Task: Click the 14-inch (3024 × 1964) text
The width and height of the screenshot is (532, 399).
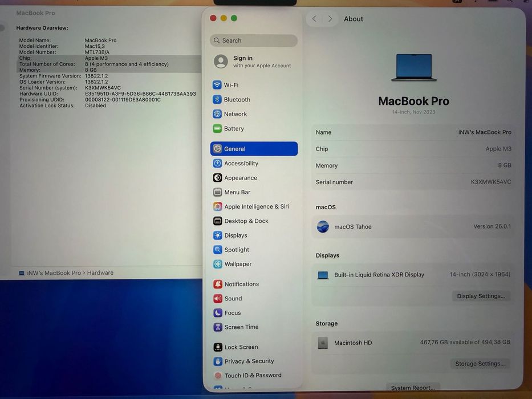Action: [480, 275]
